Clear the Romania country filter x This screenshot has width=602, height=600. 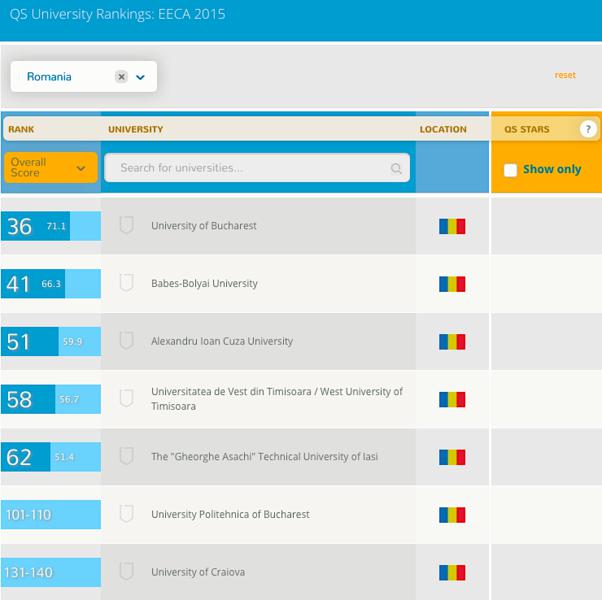[x=121, y=77]
